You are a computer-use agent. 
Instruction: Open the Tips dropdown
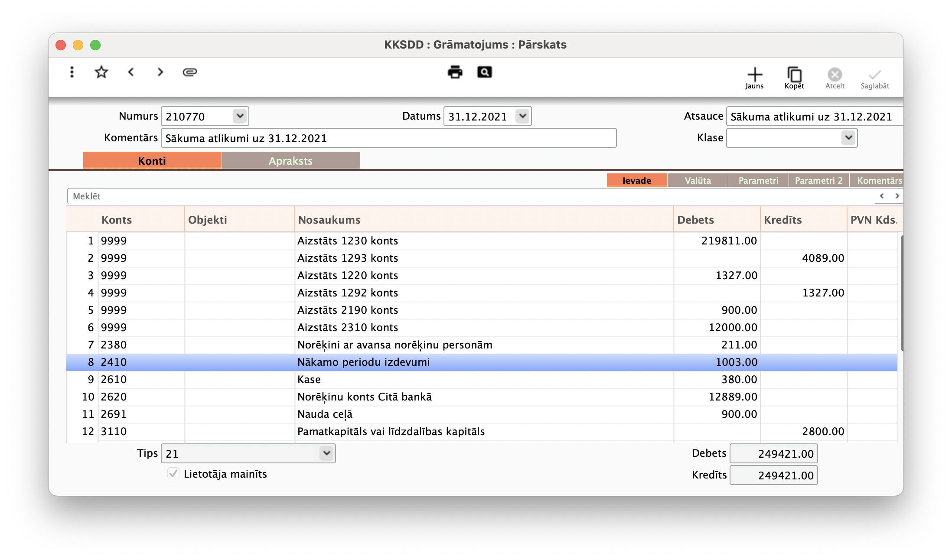pos(326,453)
